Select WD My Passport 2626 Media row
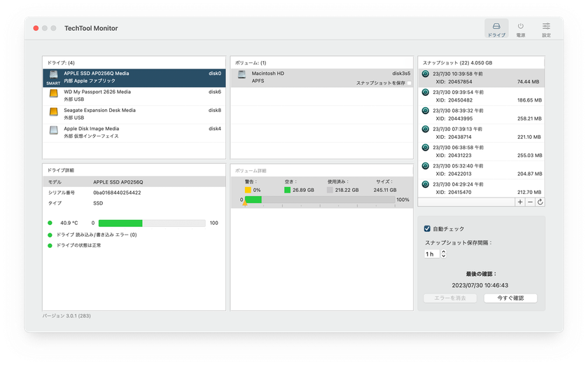 click(x=134, y=96)
